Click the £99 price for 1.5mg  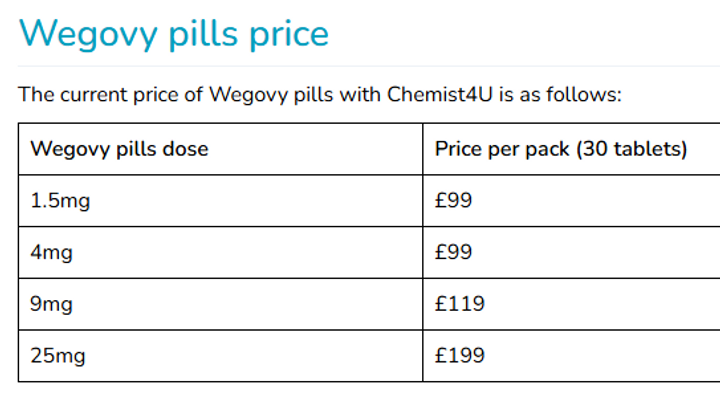453,200
